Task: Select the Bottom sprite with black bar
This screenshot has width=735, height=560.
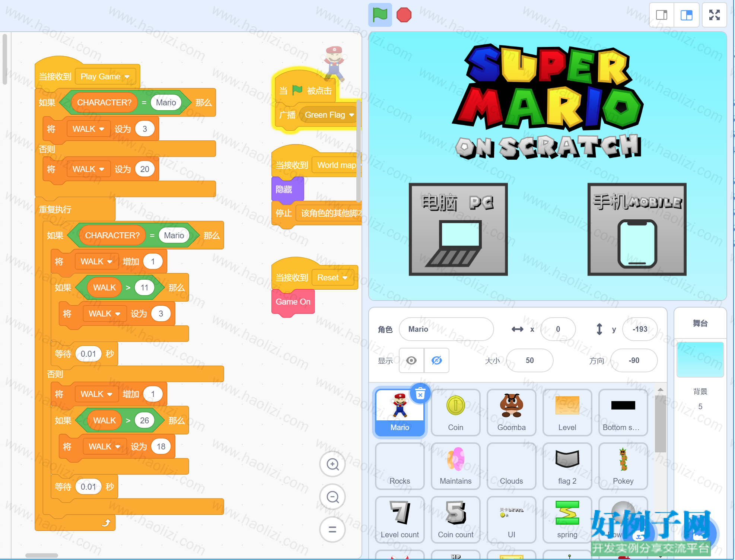Action: 623,412
